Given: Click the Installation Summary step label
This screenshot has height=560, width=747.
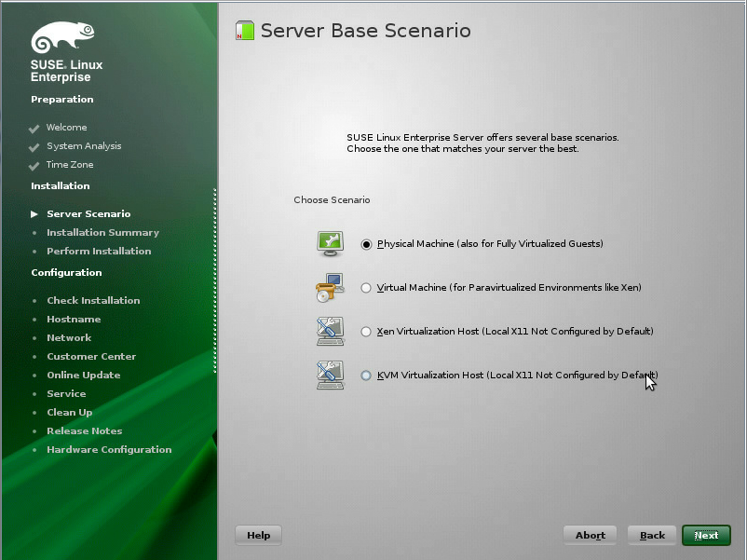Looking at the screenshot, I should coord(102,233).
